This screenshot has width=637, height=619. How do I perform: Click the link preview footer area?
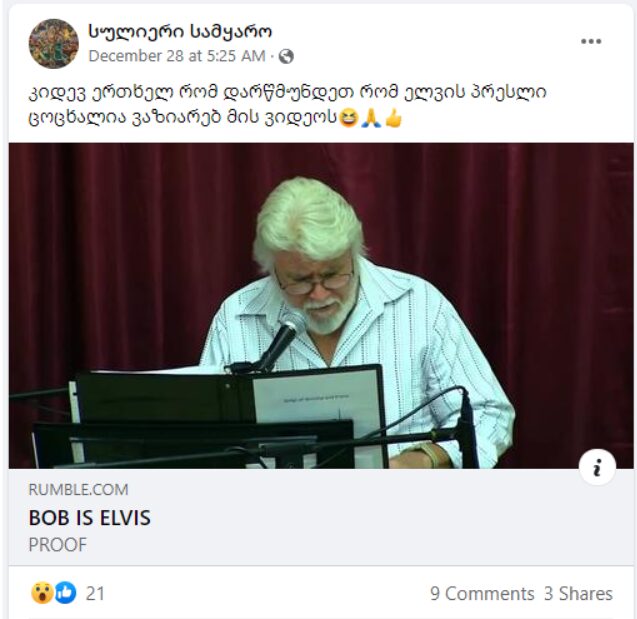coord(321,517)
